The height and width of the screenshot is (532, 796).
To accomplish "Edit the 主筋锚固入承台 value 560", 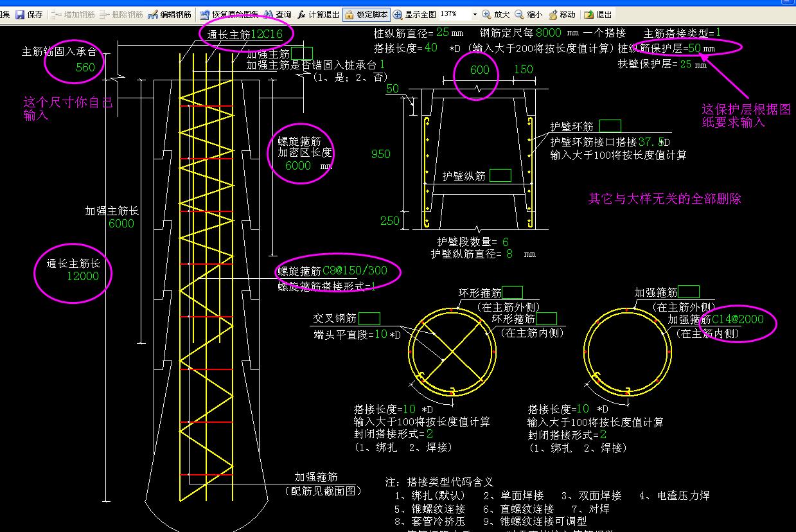I will pos(85,67).
